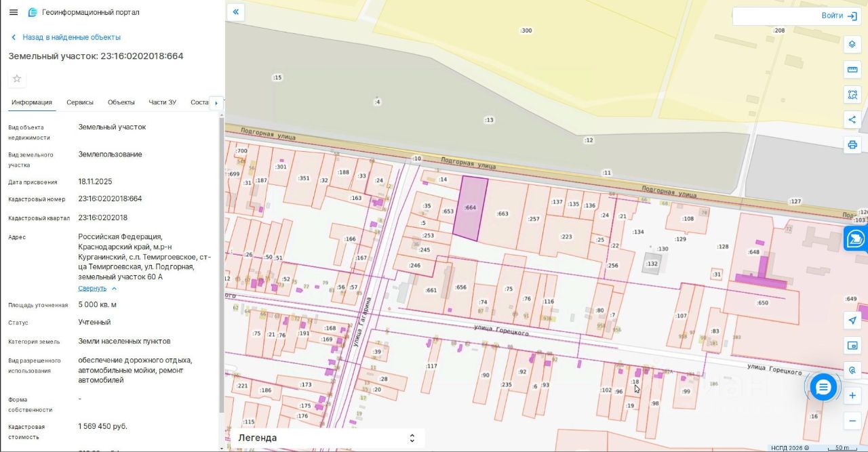Click parcel :351 on the map
868x452 pixels.
pyautogui.click(x=304, y=178)
